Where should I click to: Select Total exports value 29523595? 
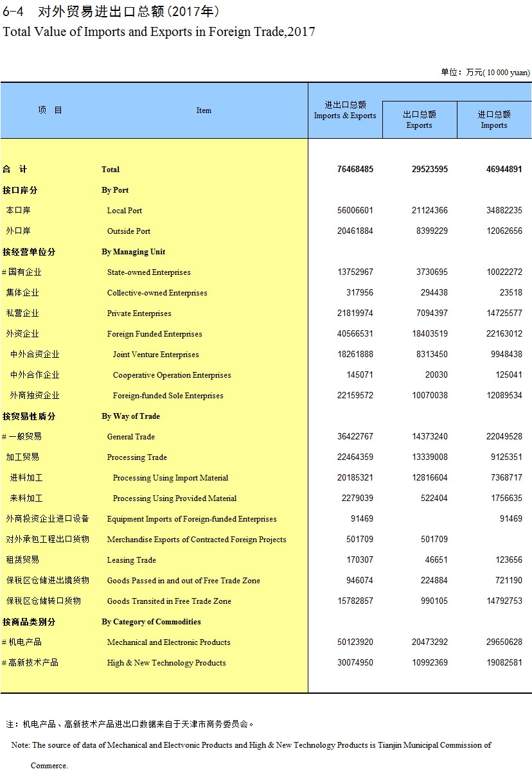[429, 170]
